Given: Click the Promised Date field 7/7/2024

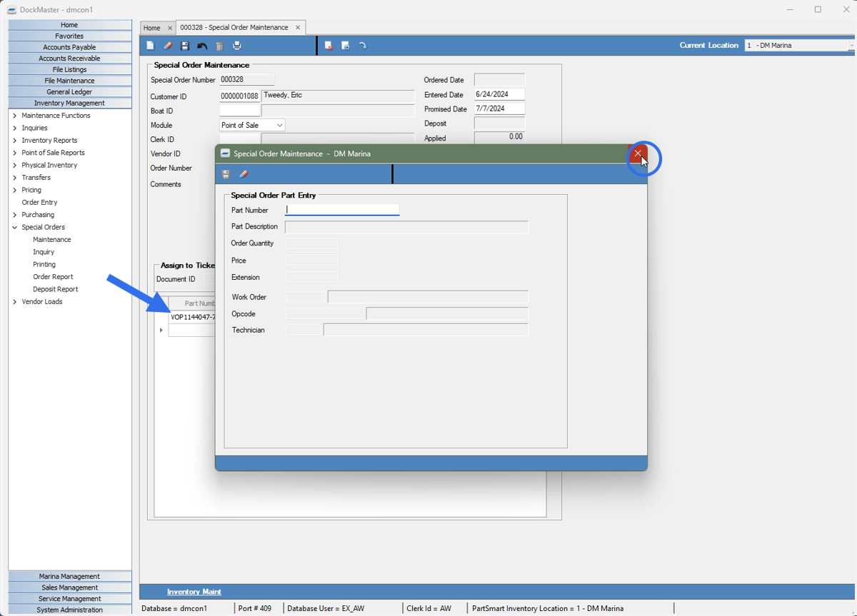Looking at the screenshot, I should 499,108.
